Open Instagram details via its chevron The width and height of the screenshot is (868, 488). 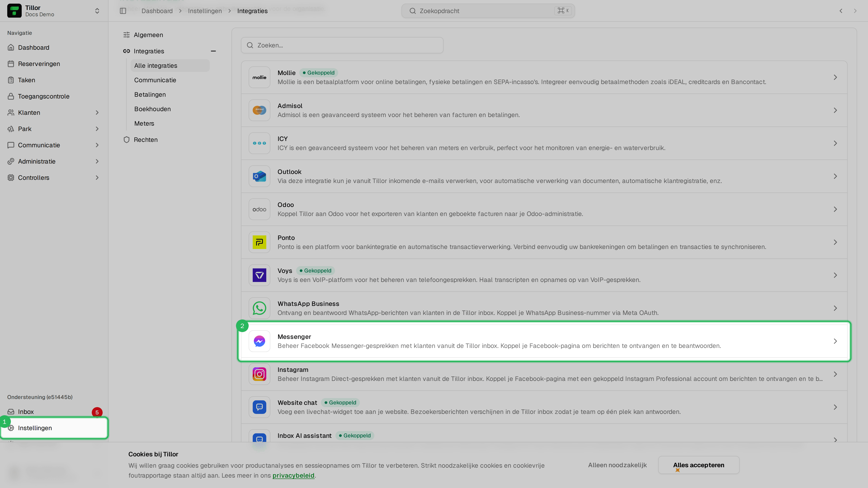835,374
